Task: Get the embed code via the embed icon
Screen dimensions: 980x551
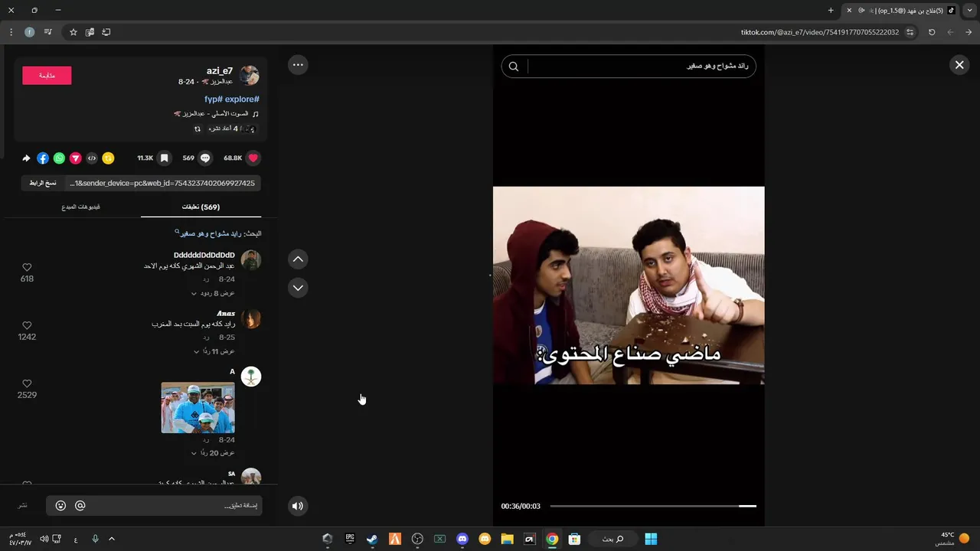Action: 92,158
